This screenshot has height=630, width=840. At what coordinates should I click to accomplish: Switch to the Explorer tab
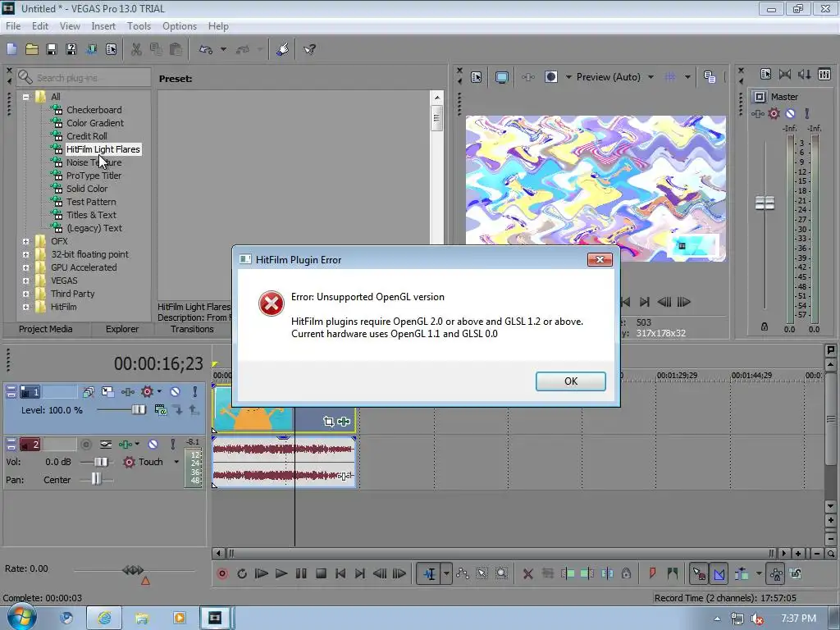point(121,329)
